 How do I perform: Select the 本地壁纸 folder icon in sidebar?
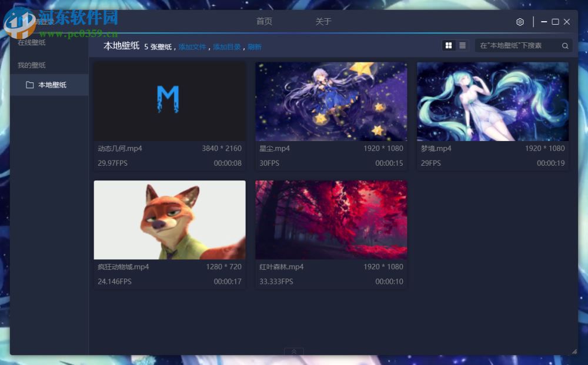click(29, 85)
